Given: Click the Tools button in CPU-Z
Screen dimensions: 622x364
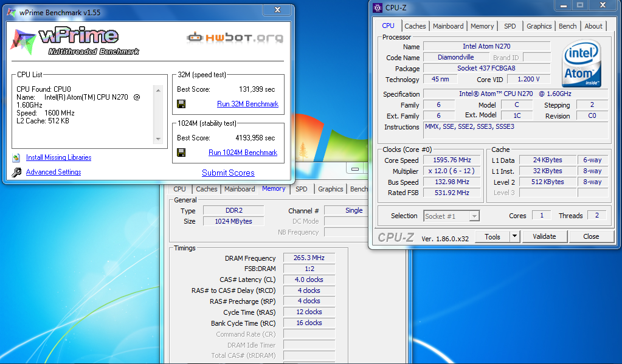Looking at the screenshot, I should 492,237.
